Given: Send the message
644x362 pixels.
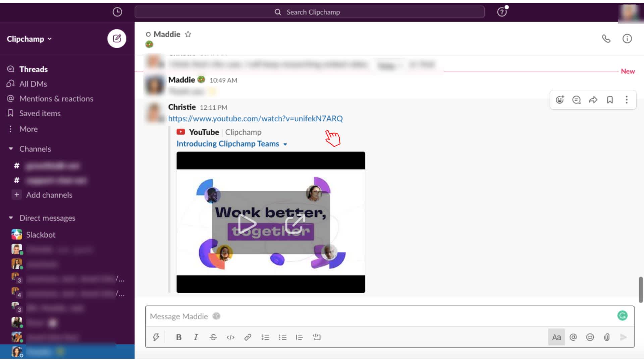Looking at the screenshot, I should click(623, 337).
